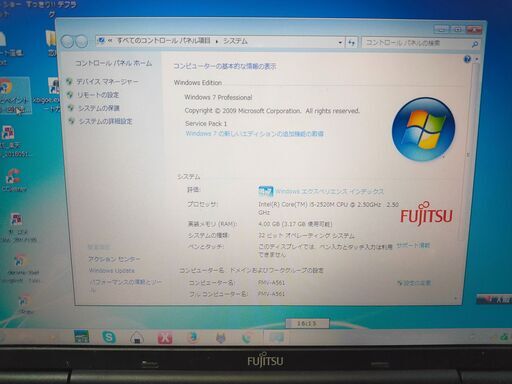Image resolution: width=512 pixels, height=384 pixels.
Task: Open コントロール パネル ホーム link
Action: 113,63
